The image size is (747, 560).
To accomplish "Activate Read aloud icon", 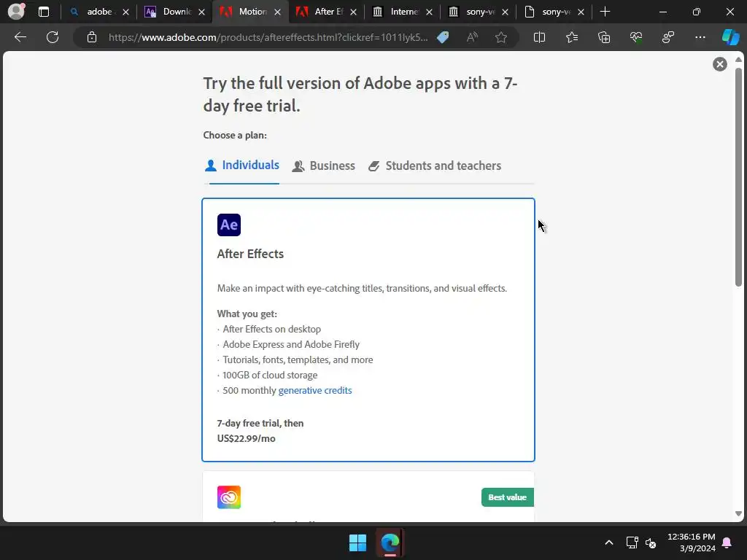I will coord(472,37).
